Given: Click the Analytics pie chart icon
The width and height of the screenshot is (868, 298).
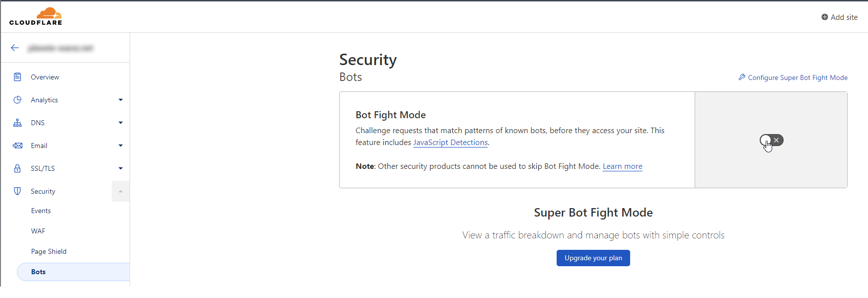Looking at the screenshot, I should [17, 100].
